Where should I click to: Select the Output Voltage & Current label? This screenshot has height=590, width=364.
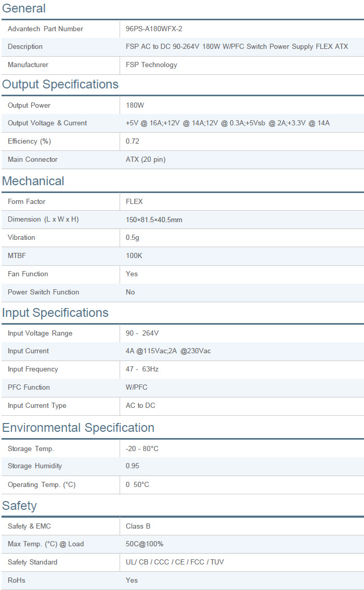point(47,123)
